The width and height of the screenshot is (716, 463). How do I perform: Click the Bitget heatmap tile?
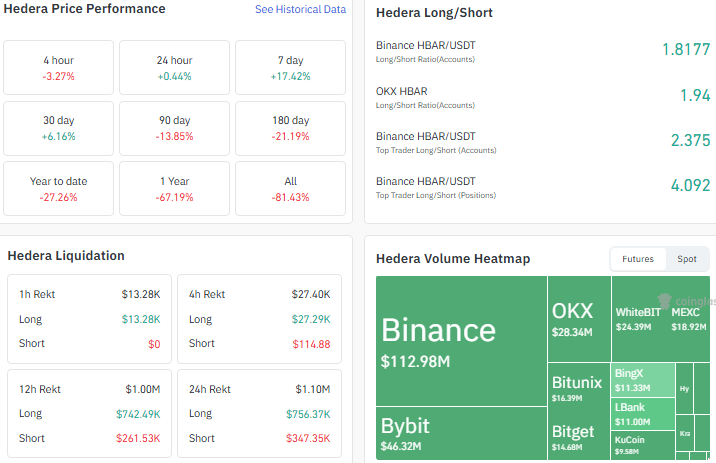pos(579,436)
